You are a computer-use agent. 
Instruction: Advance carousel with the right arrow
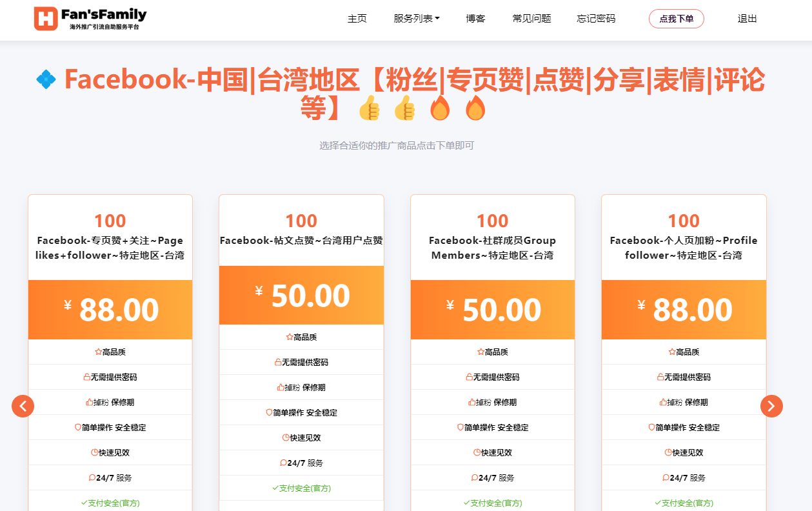[771, 406]
